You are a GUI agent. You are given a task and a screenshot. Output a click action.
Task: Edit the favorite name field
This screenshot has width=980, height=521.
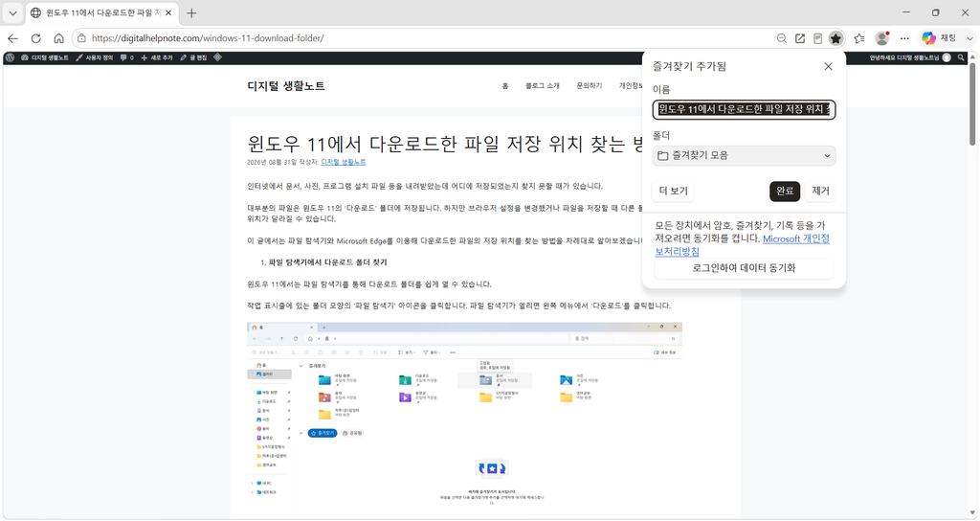(x=744, y=109)
